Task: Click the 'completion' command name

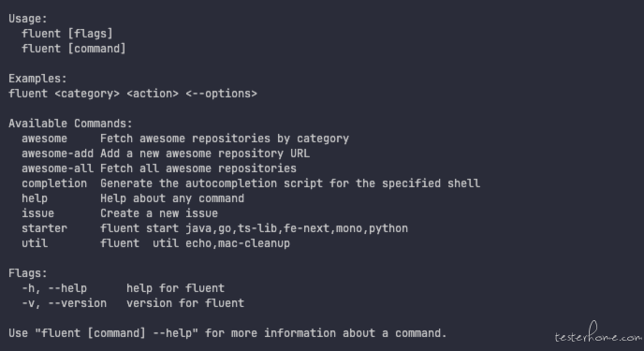Action: pyautogui.click(x=54, y=183)
